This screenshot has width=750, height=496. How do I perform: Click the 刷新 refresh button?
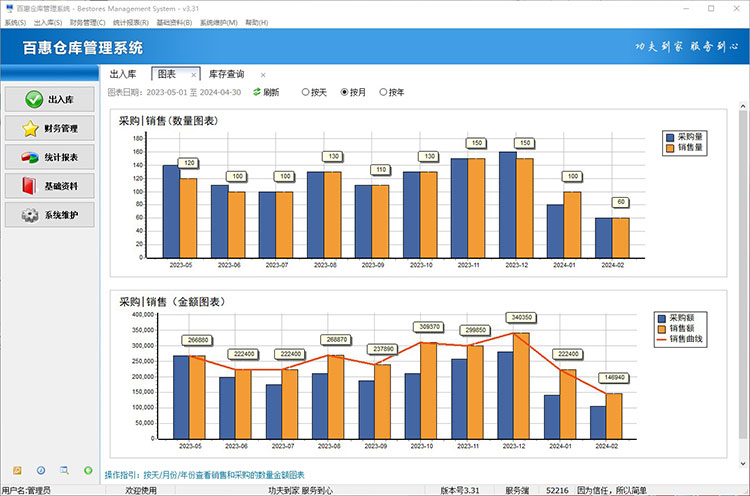pos(266,92)
